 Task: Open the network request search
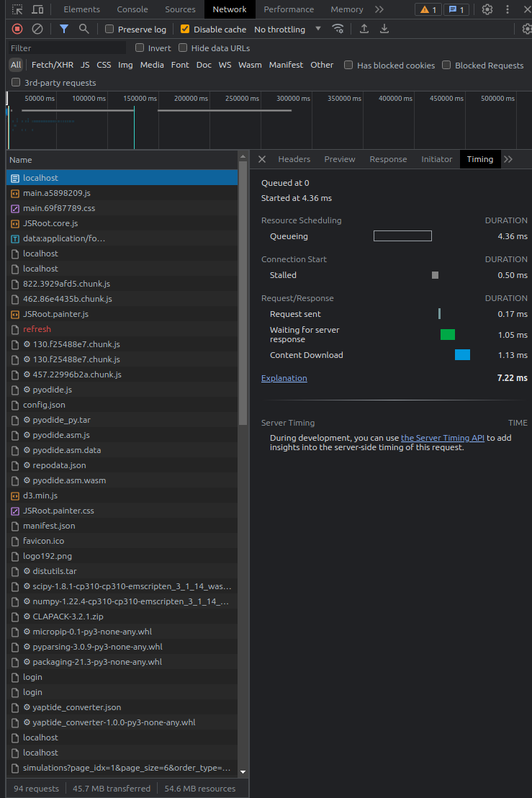pyautogui.click(x=85, y=29)
